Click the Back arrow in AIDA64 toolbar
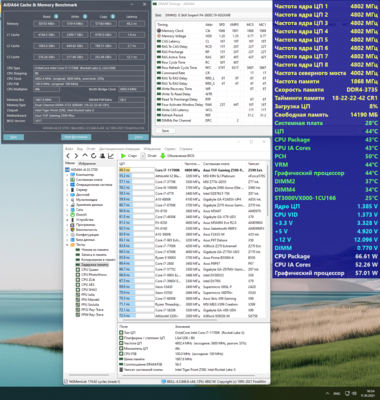 coord(68,156)
